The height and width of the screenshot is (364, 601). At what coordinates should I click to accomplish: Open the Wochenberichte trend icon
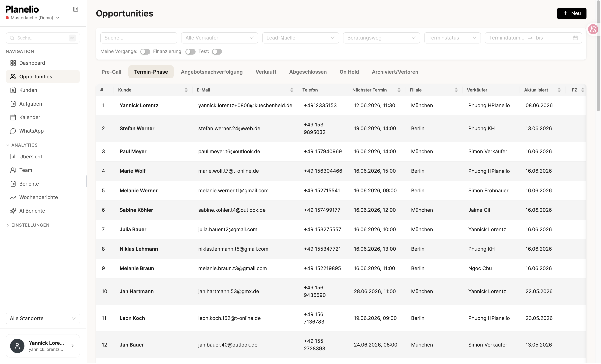click(13, 198)
